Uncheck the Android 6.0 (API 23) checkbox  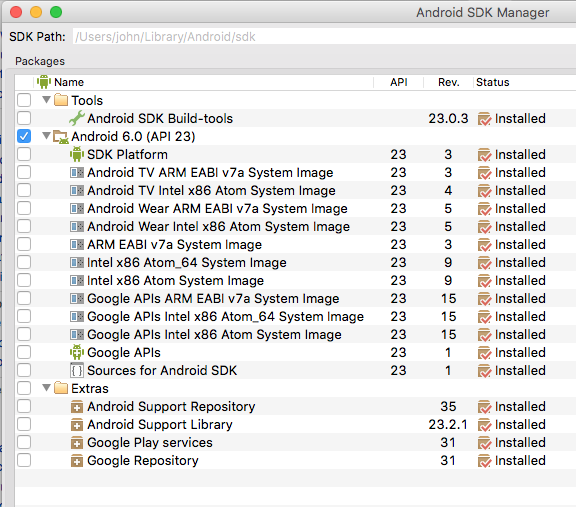(x=24, y=136)
